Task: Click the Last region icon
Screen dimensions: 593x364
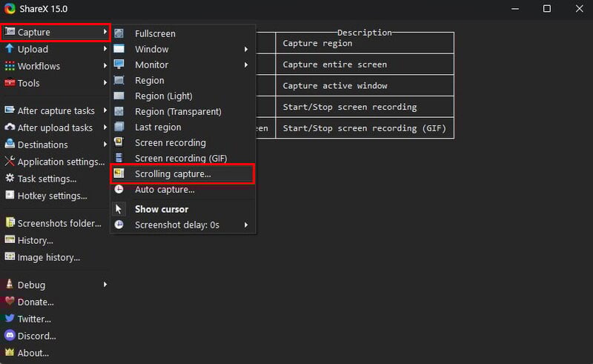Action: click(119, 127)
